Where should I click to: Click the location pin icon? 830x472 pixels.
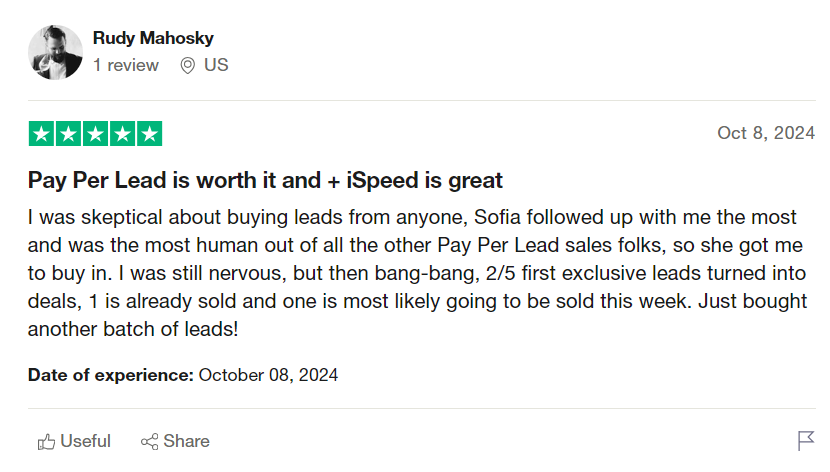pyautogui.click(x=187, y=66)
